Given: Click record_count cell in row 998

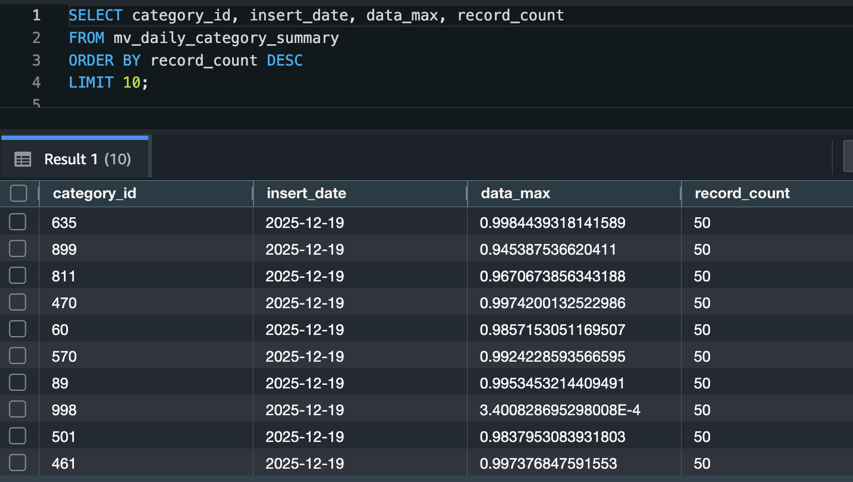Looking at the screenshot, I should click(x=768, y=410).
